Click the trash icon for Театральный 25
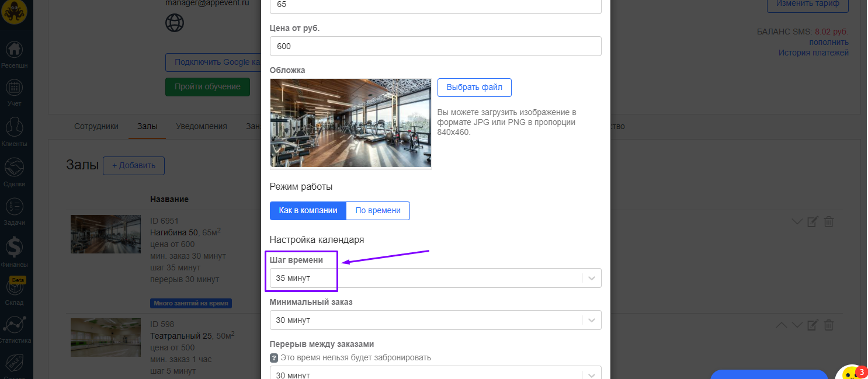 coord(828,325)
